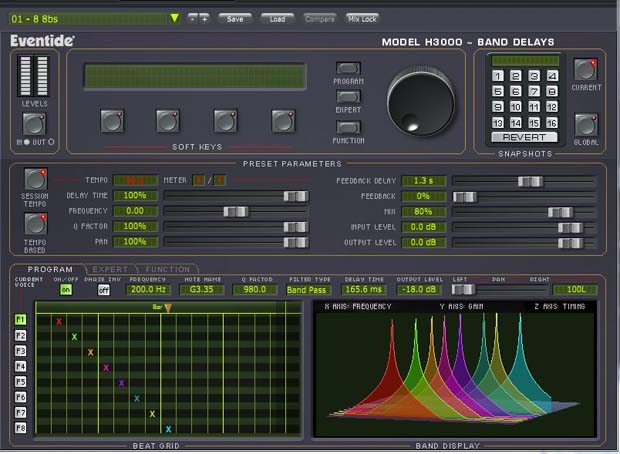Viewport: 620px width, 454px height.
Task: Switch to the EXPERT tab
Action: [x=110, y=269]
